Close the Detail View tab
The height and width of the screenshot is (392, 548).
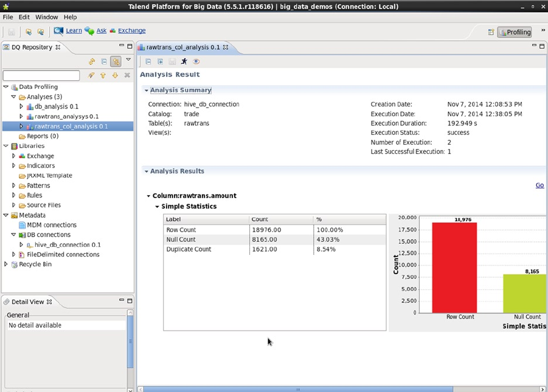pos(49,301)
